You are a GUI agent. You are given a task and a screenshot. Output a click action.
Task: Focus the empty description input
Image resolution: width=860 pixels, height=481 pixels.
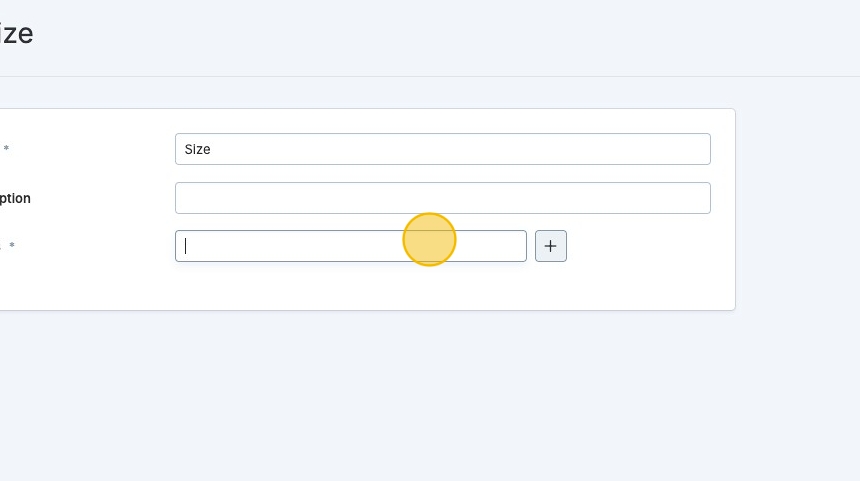click(x=442, y=198)
